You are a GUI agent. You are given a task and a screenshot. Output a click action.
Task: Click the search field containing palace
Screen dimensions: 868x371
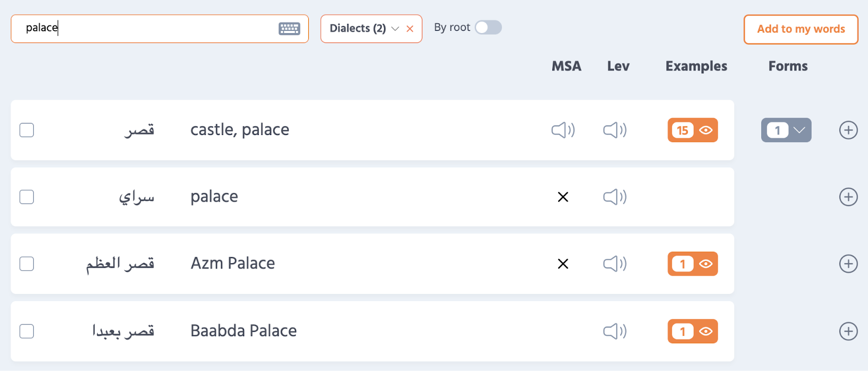tap(146, 28)
